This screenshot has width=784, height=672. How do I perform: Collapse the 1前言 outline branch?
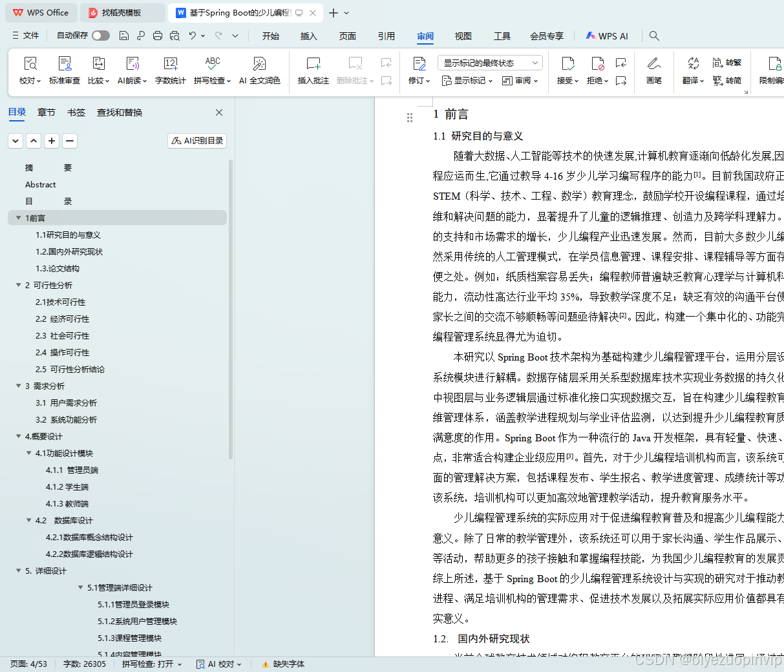pyautogui.click(x=18, y=218)
